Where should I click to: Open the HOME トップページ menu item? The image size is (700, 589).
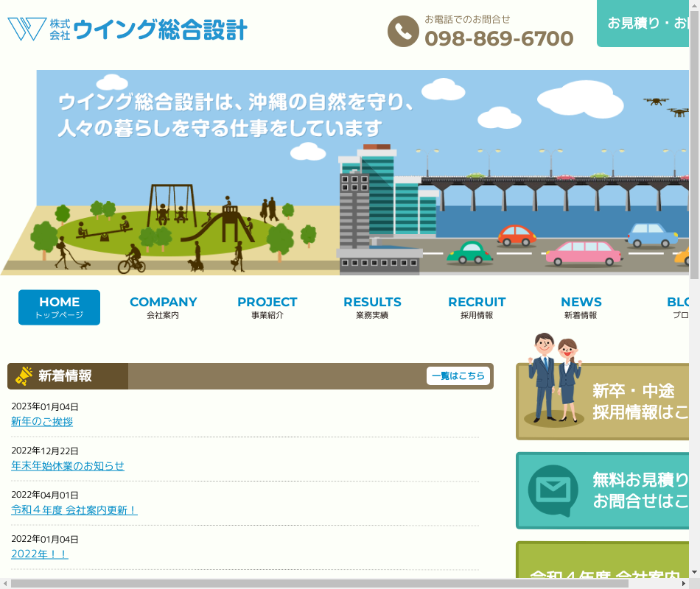[x=59, y=308]
